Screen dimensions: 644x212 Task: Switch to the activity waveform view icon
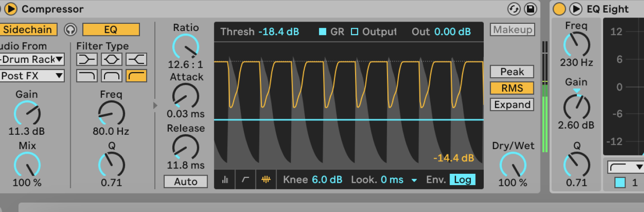pyautogui.click(x=266, y=180)
